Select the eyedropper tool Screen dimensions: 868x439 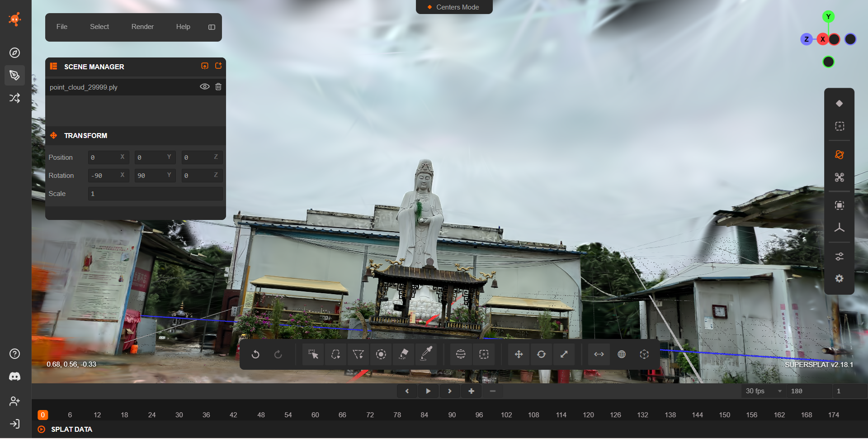click(426, 354)
